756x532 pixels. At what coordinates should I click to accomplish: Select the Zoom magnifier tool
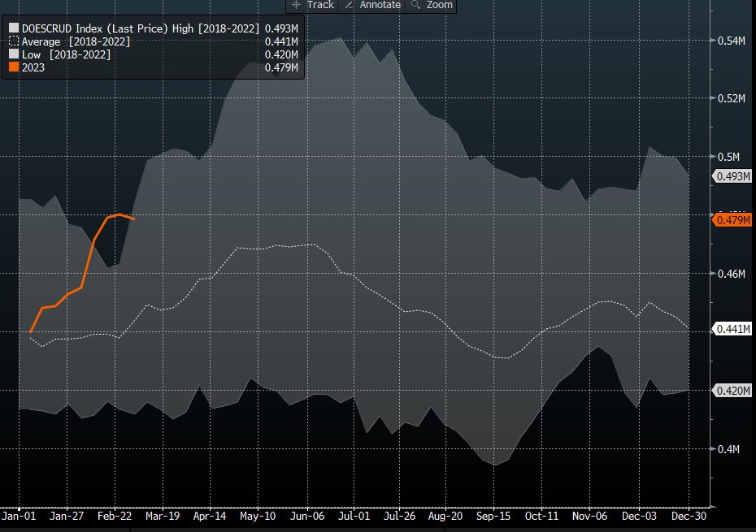click(432, 5)
